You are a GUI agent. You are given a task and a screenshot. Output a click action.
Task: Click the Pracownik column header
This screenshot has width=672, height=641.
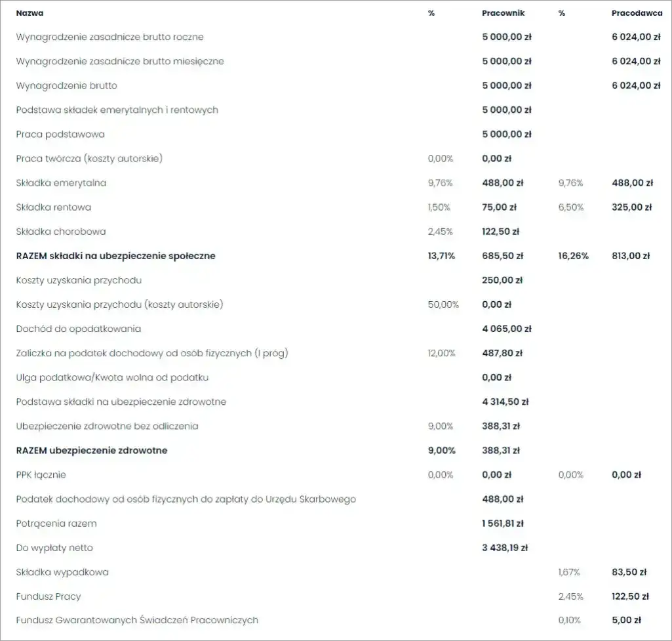pos(503,13)
